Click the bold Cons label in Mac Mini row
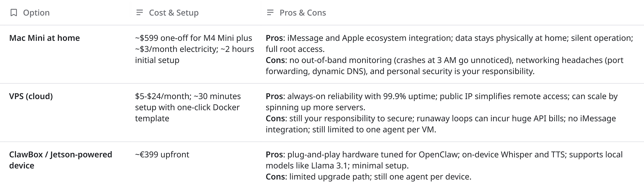 tap(275, 60)
